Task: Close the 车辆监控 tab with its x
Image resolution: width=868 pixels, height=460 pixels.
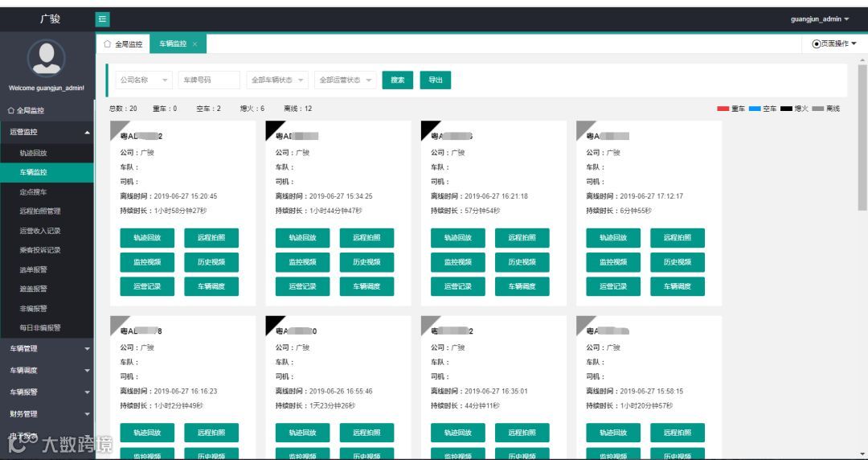Action: pos(194,44)
